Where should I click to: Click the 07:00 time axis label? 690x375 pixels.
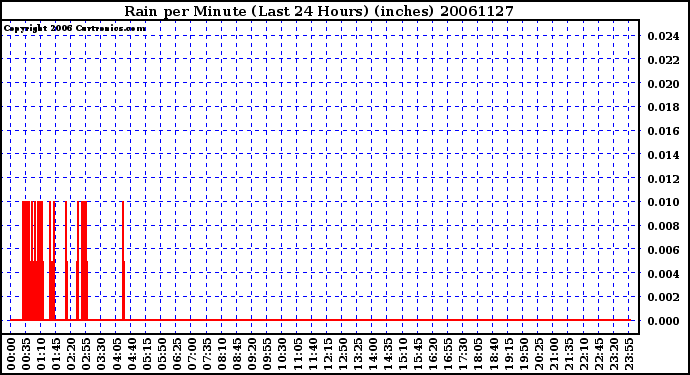click(x=191, y=354)
